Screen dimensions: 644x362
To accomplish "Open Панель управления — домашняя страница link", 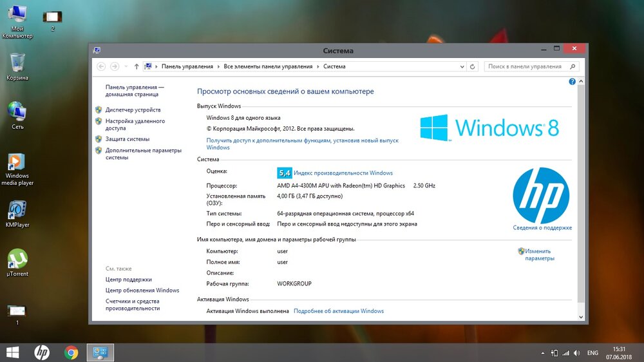I will (135, 91).
